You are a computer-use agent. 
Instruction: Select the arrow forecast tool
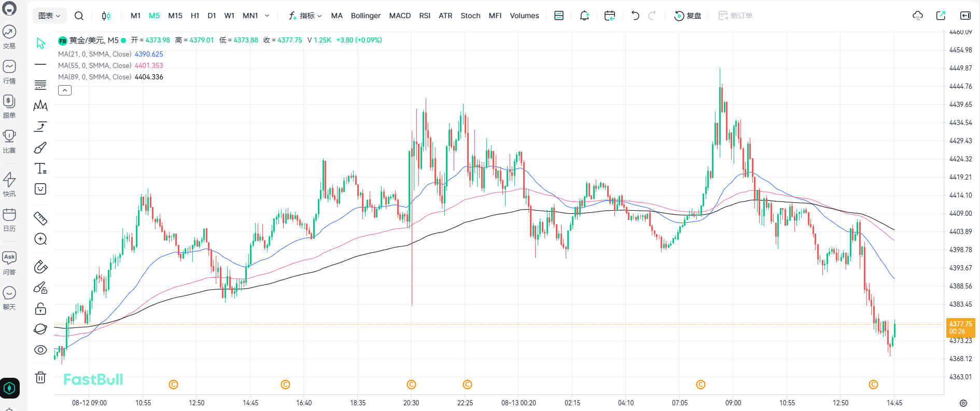pos(40,127)
